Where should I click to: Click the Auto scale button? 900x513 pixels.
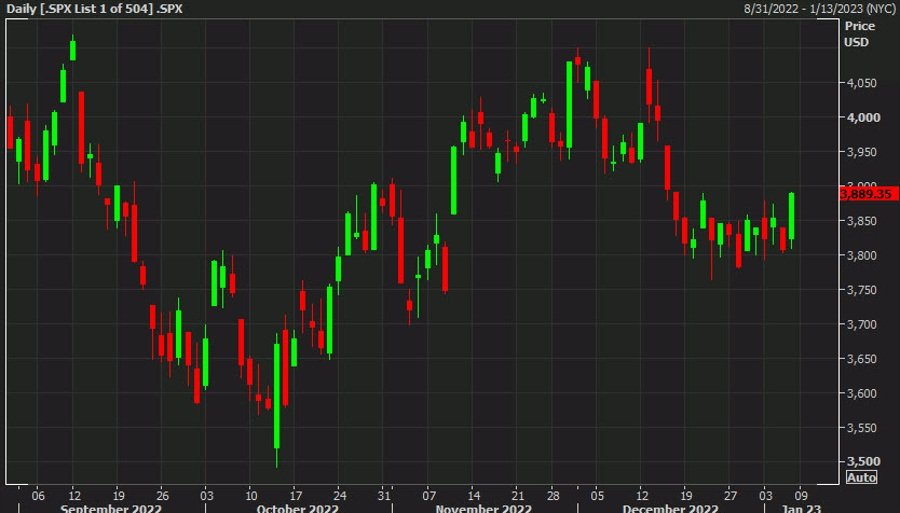[861, 478]
